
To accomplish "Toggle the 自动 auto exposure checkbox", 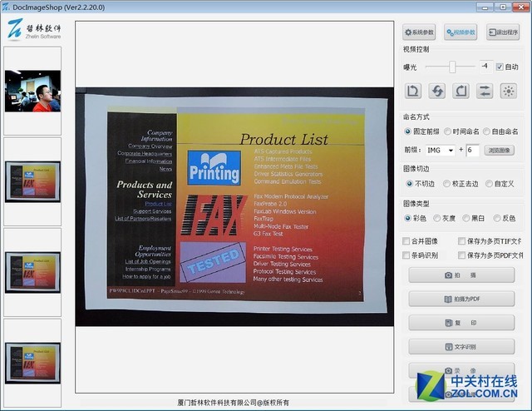I will pos(500,67).
